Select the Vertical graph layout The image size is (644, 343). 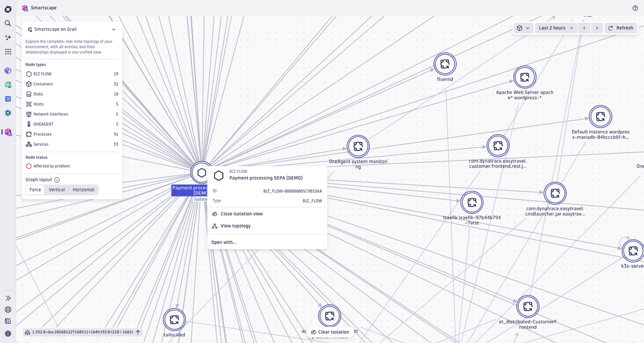pos(57,189)
